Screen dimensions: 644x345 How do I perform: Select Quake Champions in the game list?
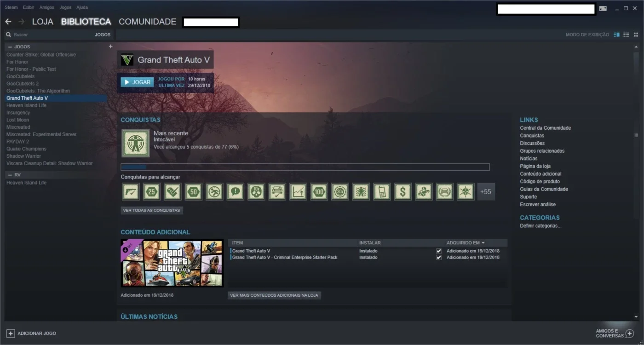click(26, 149)
